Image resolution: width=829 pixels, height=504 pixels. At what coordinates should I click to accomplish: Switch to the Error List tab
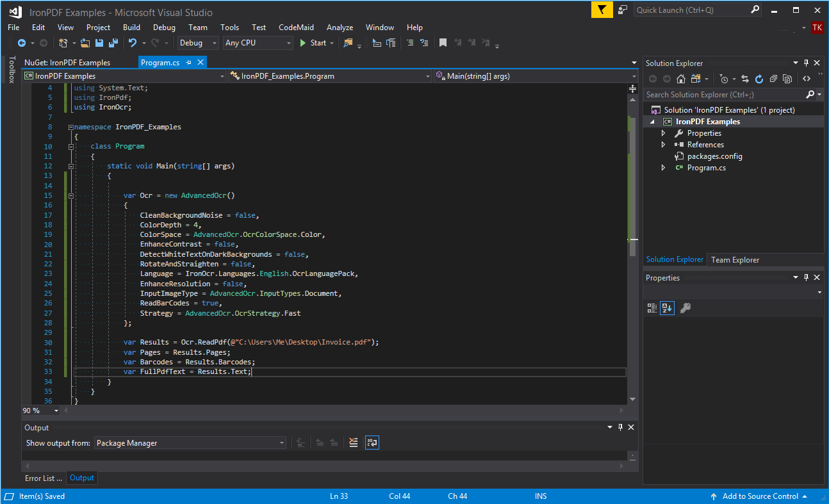44,478
